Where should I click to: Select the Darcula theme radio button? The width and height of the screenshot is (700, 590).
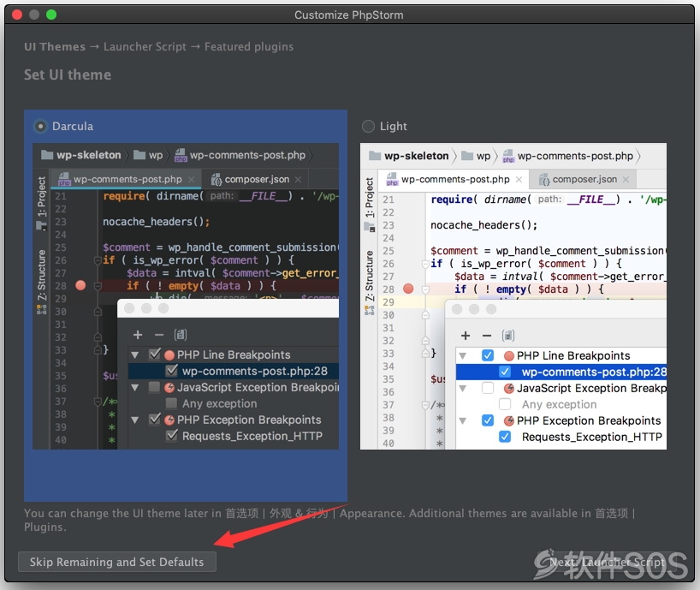(40, 127)
